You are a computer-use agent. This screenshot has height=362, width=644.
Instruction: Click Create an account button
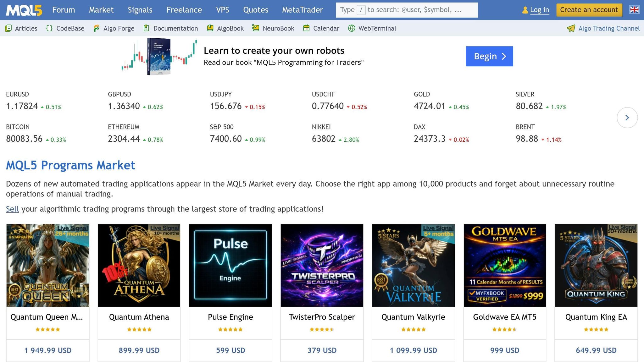point(589,10)
